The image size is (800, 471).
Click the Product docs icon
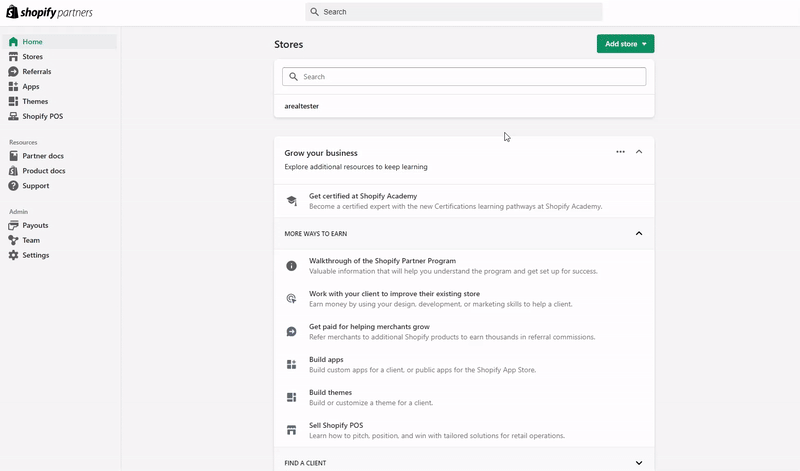(x=13, y=170)
